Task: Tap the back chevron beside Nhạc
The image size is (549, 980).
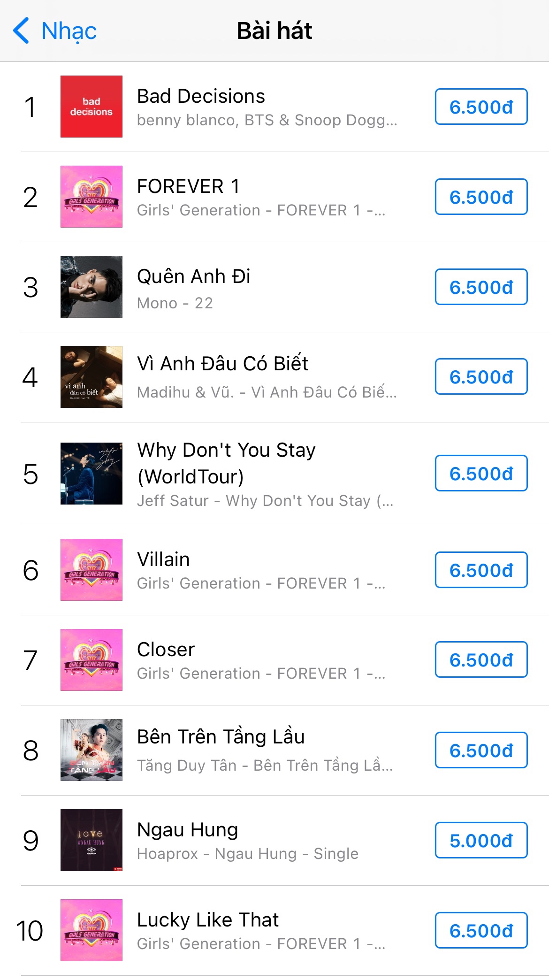Action: pos(21,31)
